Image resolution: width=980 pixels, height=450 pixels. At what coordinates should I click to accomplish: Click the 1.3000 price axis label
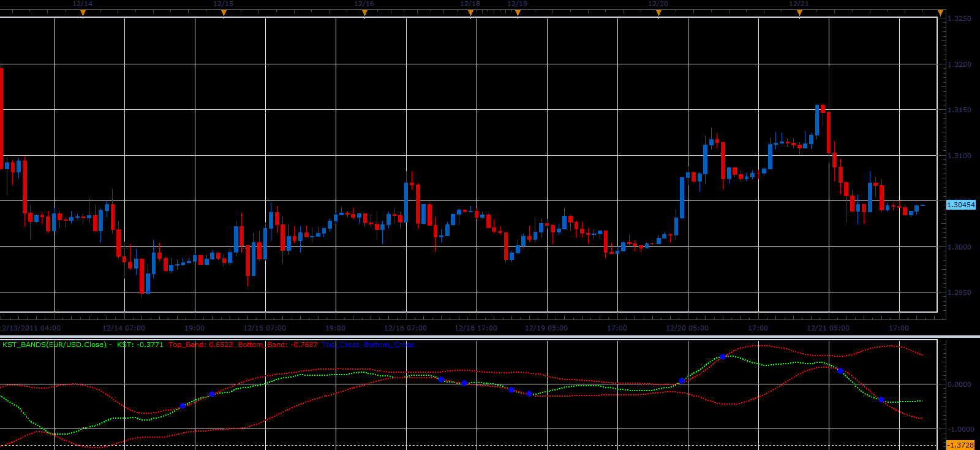pos(959,247)
